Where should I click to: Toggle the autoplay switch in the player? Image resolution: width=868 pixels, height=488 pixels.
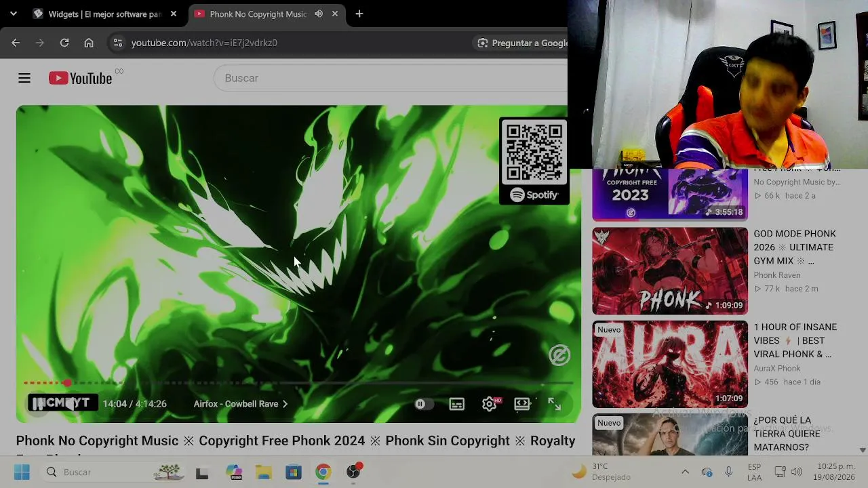pos(424,404)
